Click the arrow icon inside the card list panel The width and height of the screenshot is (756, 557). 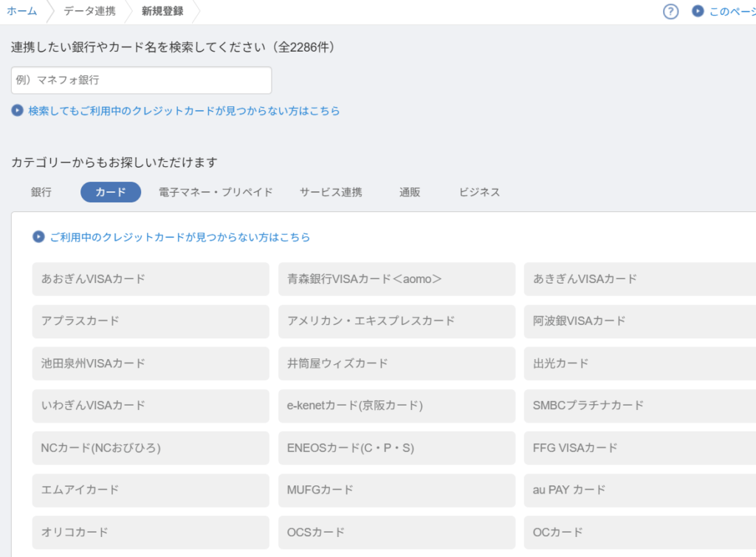click(39, 237)
